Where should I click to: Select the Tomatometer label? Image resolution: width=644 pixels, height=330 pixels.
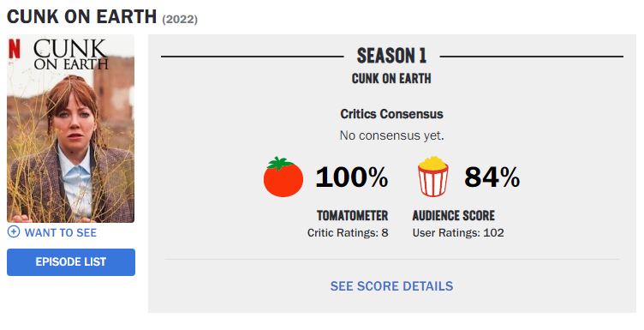pos(352,215)
